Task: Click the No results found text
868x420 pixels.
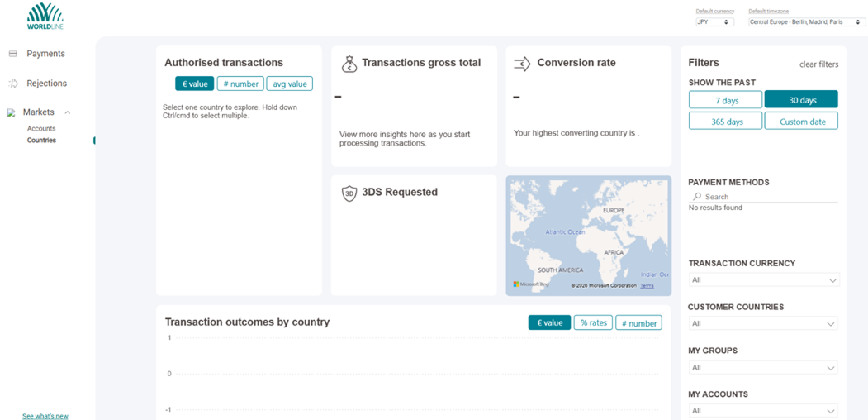Action: point(715,208)
